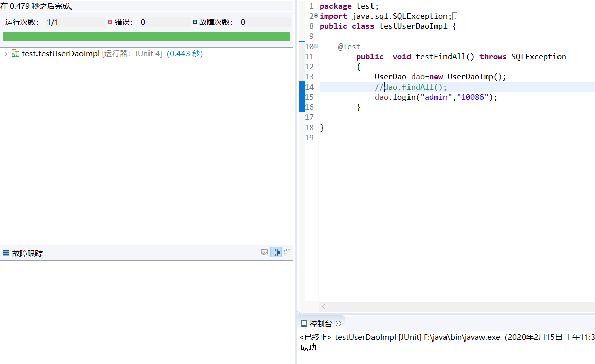
Task: Switch to the 控制台 console tab
Action: click(x=321, y=323)
